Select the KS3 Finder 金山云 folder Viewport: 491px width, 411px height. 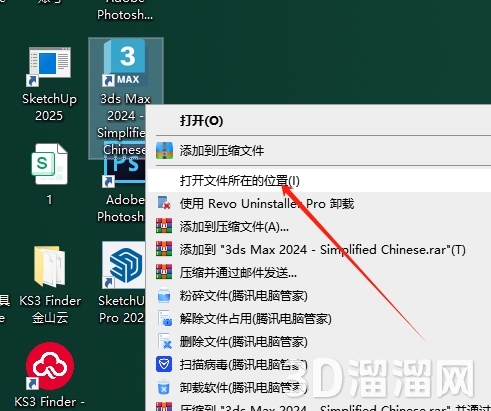tap(50, 284)
